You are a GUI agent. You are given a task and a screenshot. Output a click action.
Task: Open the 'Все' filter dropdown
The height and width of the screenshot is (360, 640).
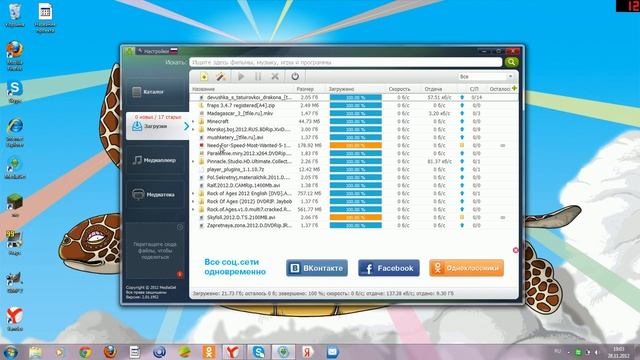tap(485, 76)
